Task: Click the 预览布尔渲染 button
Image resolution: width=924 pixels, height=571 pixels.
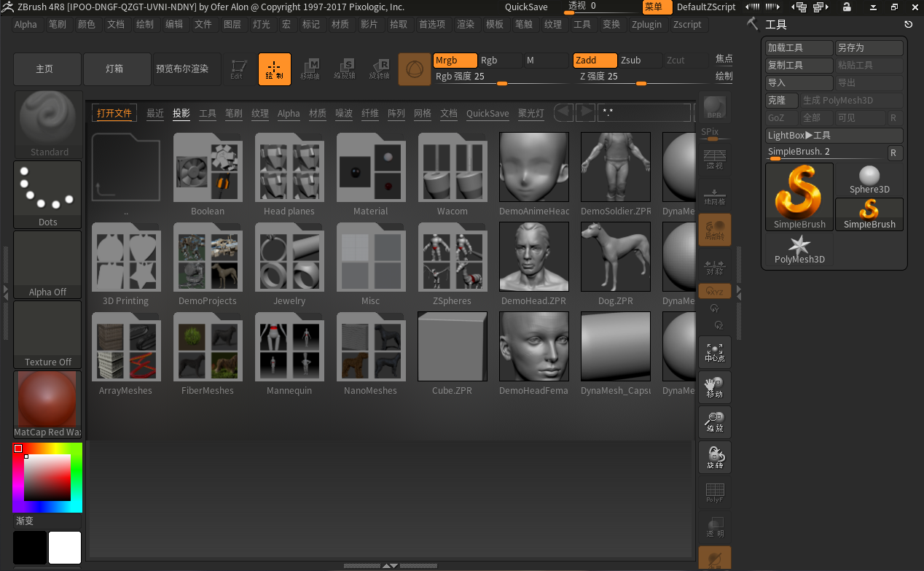Action: [x=182, y=69]
